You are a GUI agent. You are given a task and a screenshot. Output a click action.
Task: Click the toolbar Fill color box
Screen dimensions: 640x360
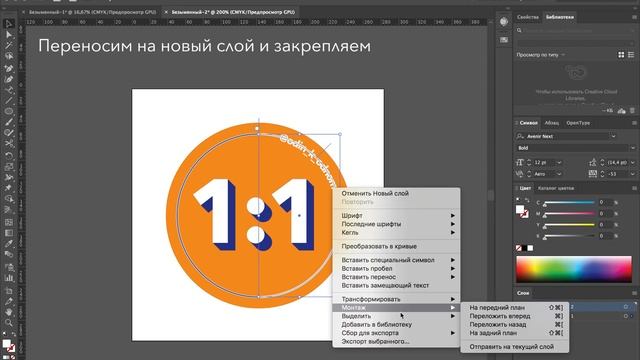click(x=7, y=344)
